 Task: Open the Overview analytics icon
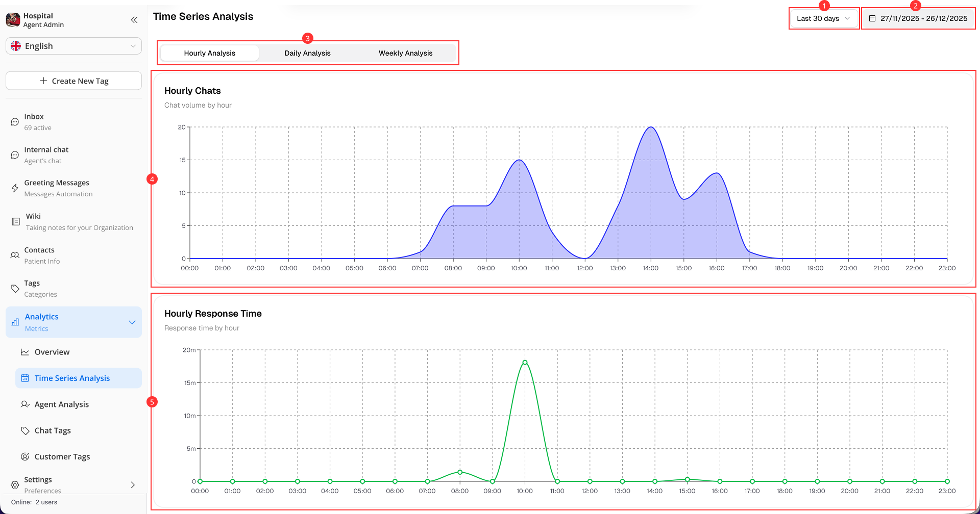24,352
